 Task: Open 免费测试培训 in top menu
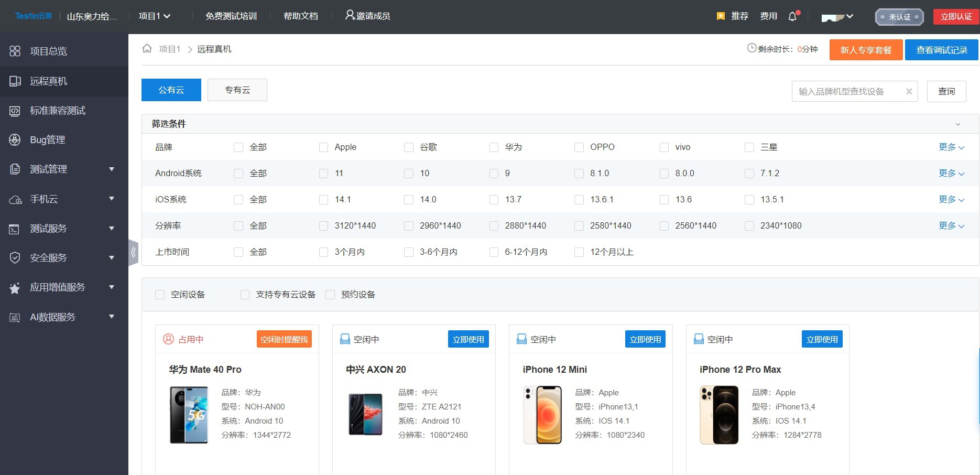(231, 16)
